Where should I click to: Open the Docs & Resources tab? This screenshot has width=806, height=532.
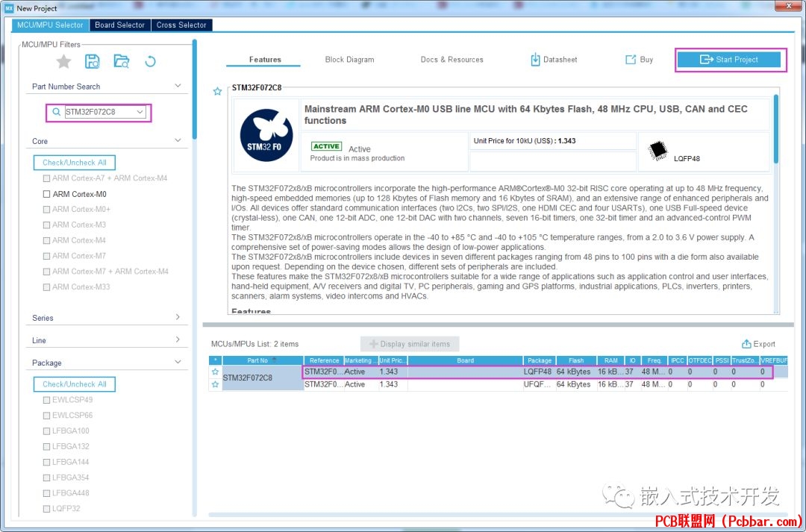452,60
